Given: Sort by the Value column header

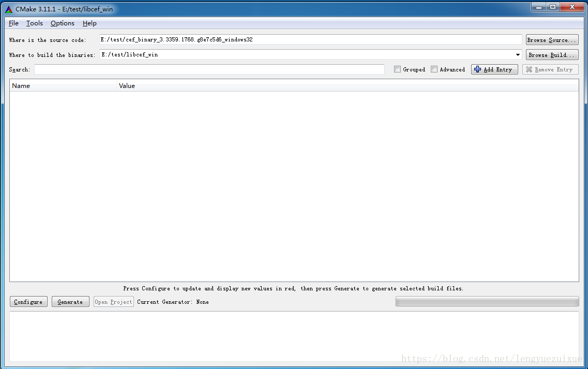Looking at the screenshot, I should click(347, 85).
